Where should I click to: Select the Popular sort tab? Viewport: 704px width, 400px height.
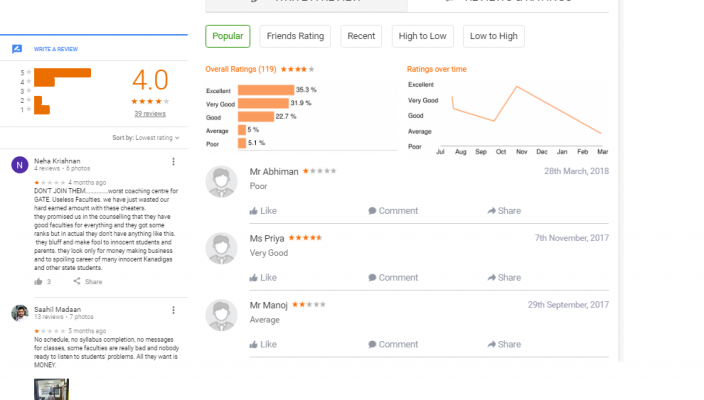coord(228,36)
